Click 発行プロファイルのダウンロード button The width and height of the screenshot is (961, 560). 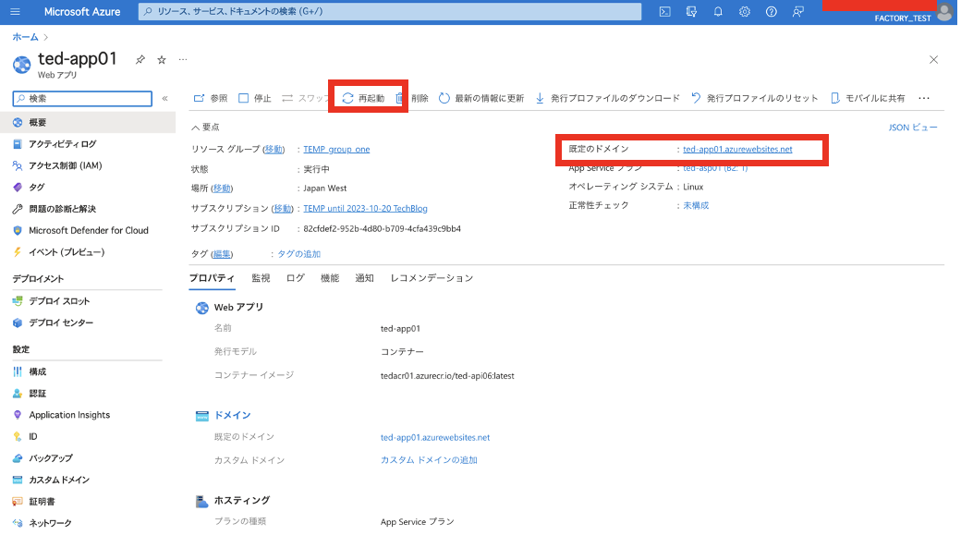point(608,98)
